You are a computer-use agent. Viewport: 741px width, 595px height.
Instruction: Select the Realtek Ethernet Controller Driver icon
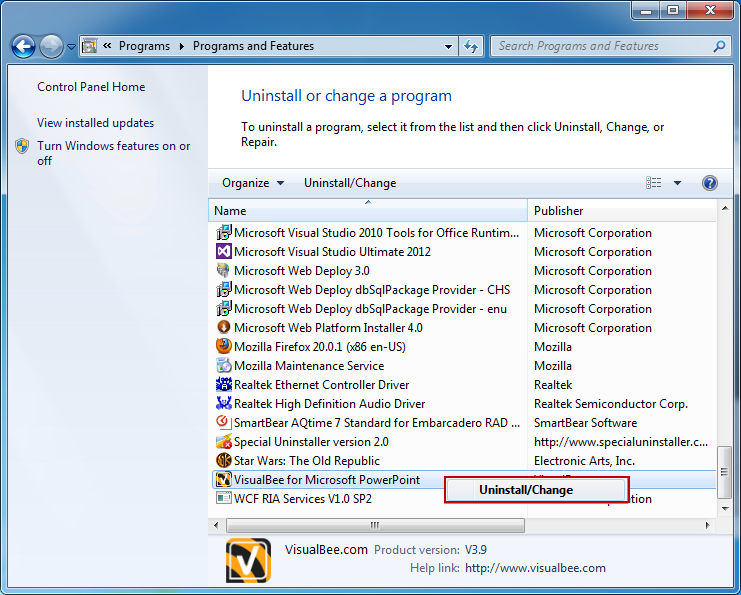coord(224,384)
